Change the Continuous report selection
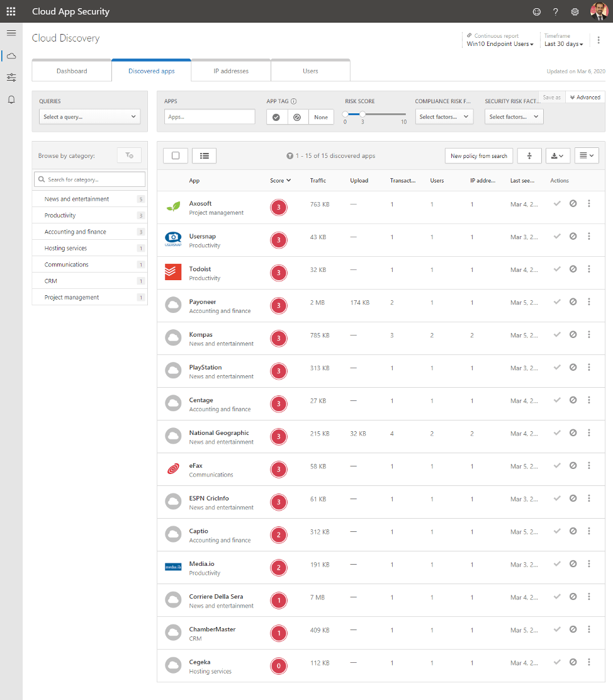613x700 pixels. click(x=500, y=44)
